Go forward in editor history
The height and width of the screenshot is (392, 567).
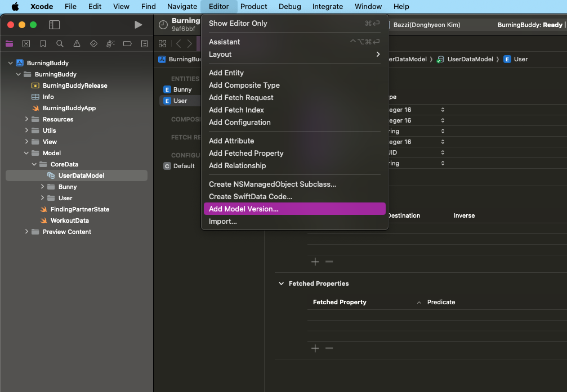click(x=190, y=44)
